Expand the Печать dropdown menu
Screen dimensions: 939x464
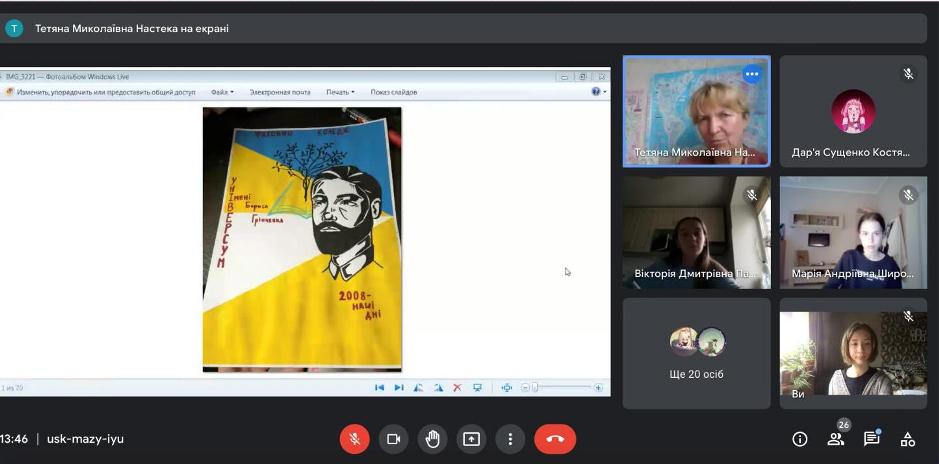[x=340, y=92]
